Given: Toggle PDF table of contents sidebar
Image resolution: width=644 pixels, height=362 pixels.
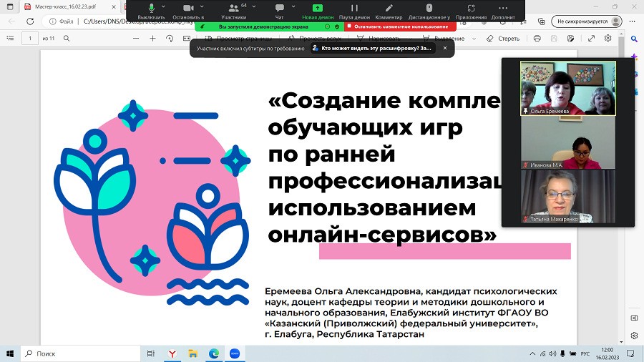Looking at the screenshot, I should [x=10, y=38].
